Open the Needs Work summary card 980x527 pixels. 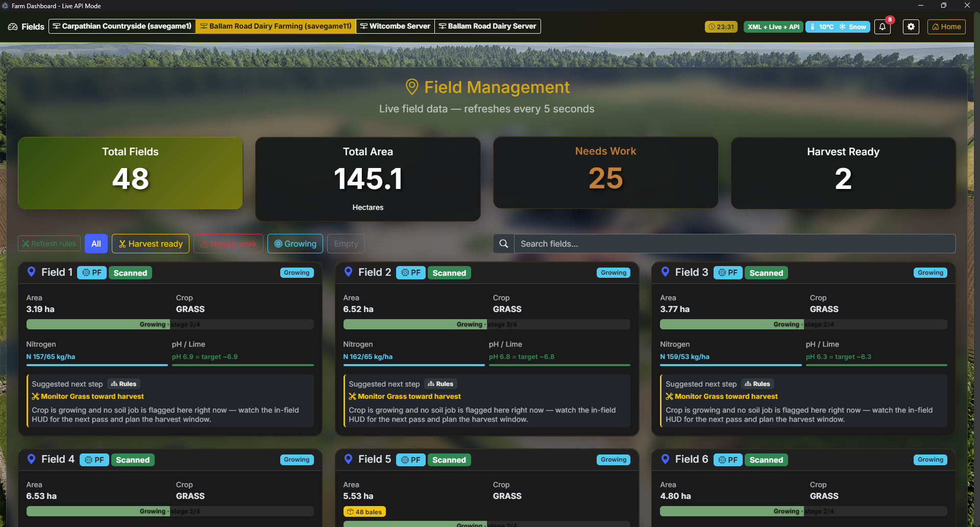pos(605,173)
